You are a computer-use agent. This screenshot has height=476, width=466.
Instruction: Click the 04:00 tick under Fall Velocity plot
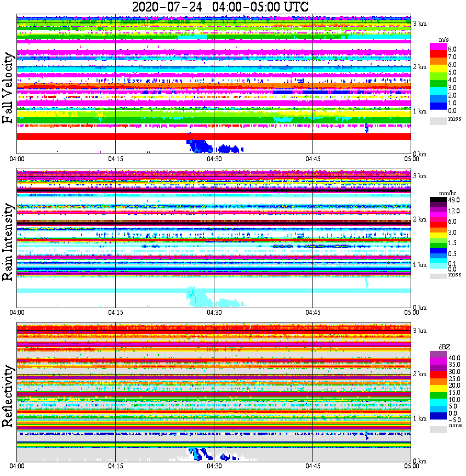(x=17, y=159)
